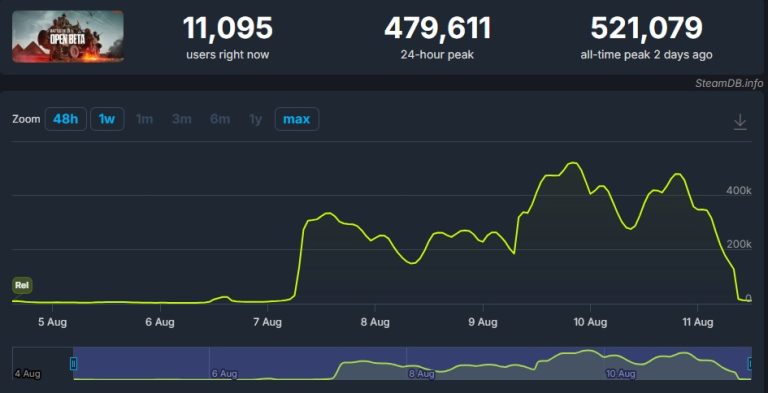Select the 1m zoom option
Viewport: 768px width, 393px height.
(144, 119)
